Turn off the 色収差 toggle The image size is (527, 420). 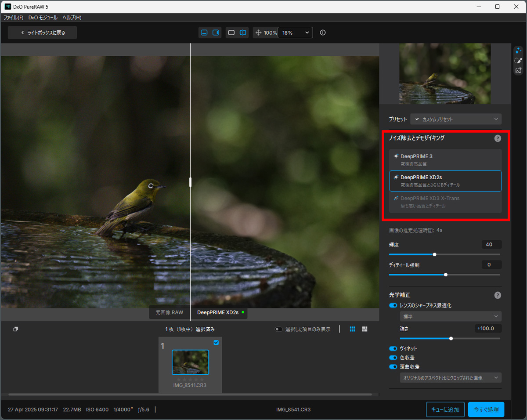(x=393, y=358)
